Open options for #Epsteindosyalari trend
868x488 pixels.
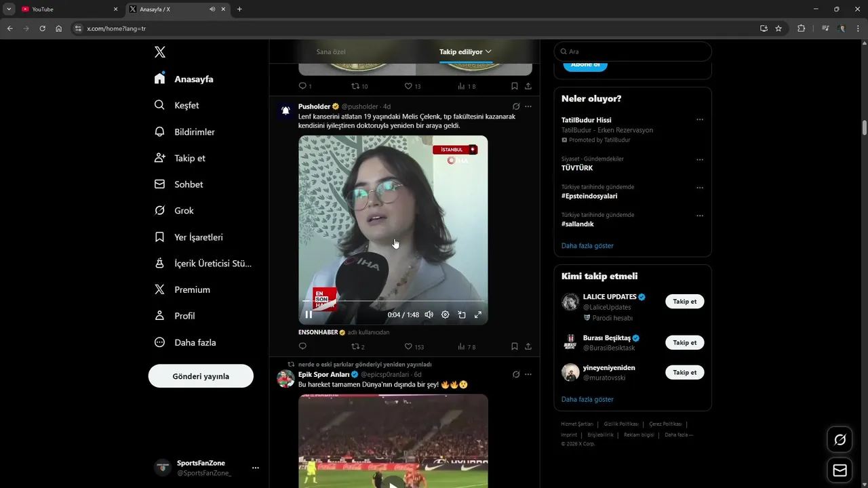[700, 188]
